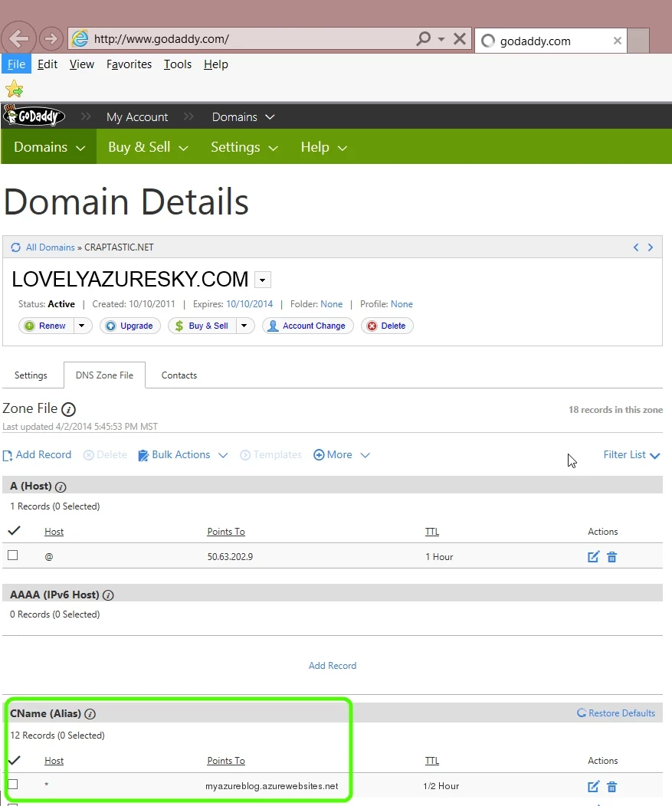Open the Bulk Actions dropdown
672x806 pixels.
183,455
